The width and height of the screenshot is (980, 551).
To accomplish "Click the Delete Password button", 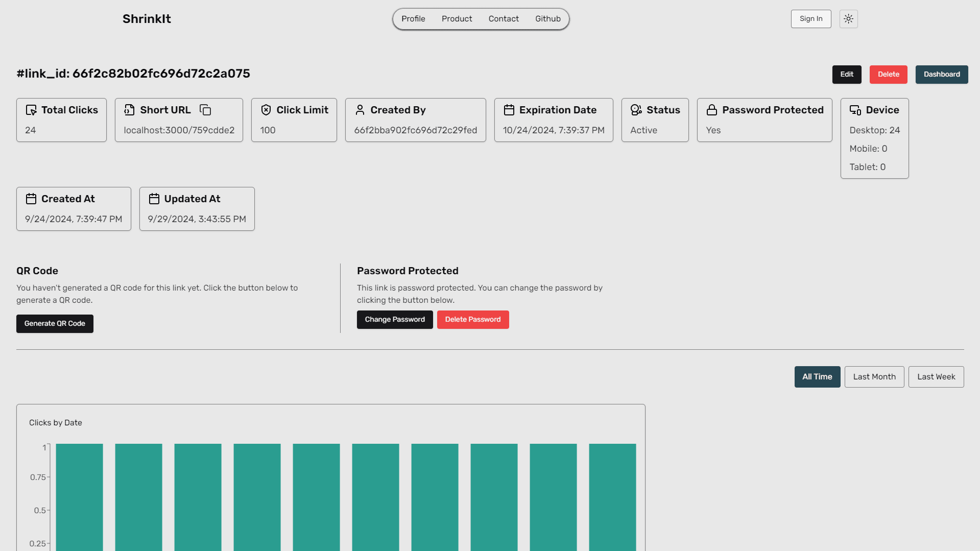I will coord(473,320).
